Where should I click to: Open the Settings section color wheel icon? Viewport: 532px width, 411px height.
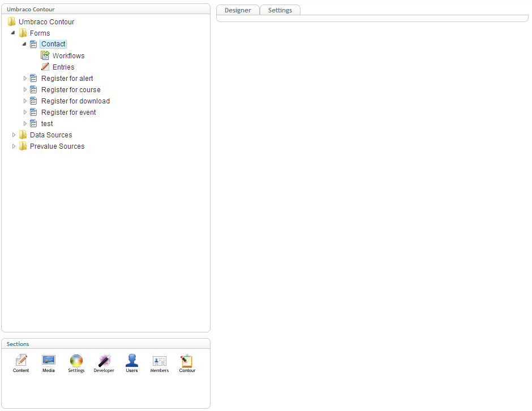[x=76, y=360]
